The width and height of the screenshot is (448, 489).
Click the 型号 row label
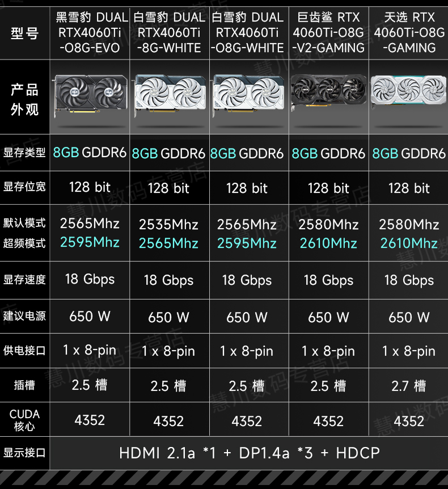point(24,33)
